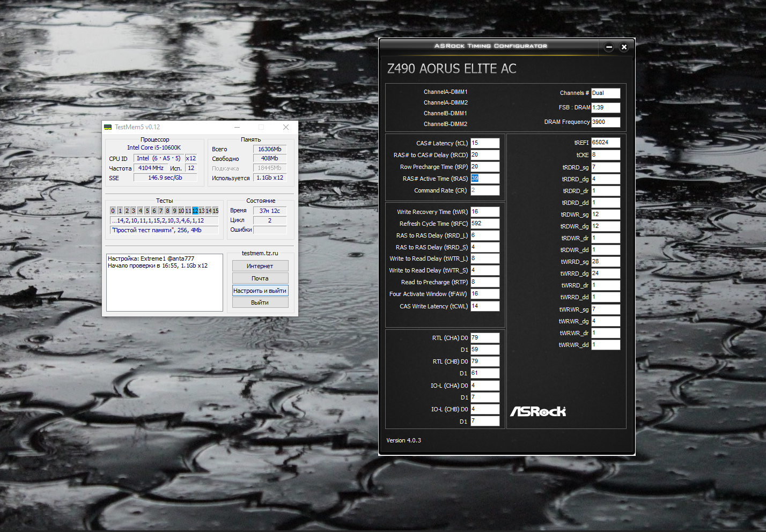Click the "4104 MHz" frequency value
Screen dimensions: 766x532
coord(151,168)
